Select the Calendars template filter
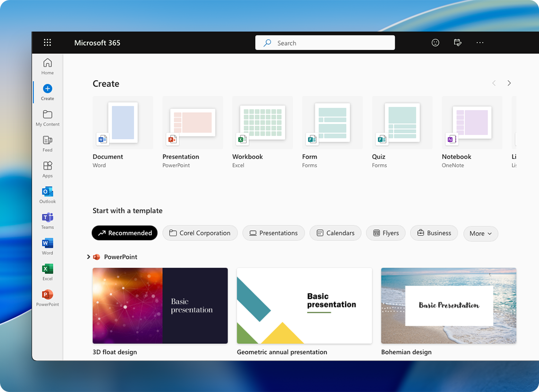Image resolution: width=539 pixels, height=392 pixels. [335, 233]
